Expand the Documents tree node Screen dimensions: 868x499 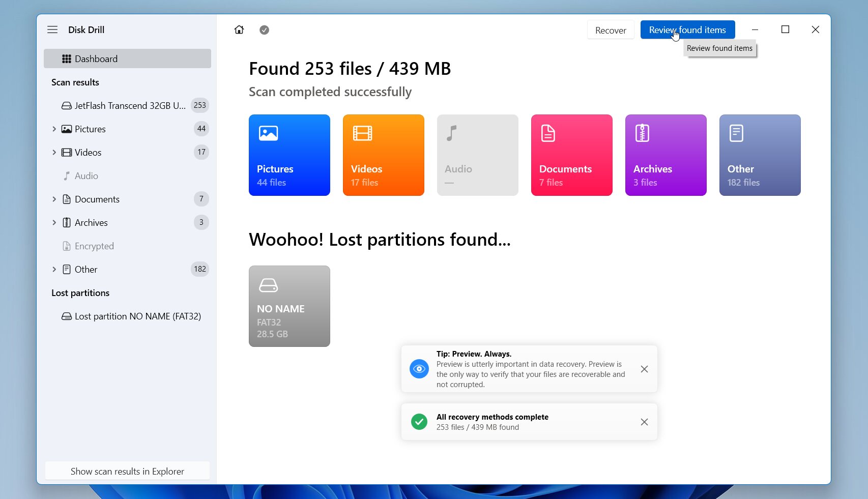pos(54,199)
